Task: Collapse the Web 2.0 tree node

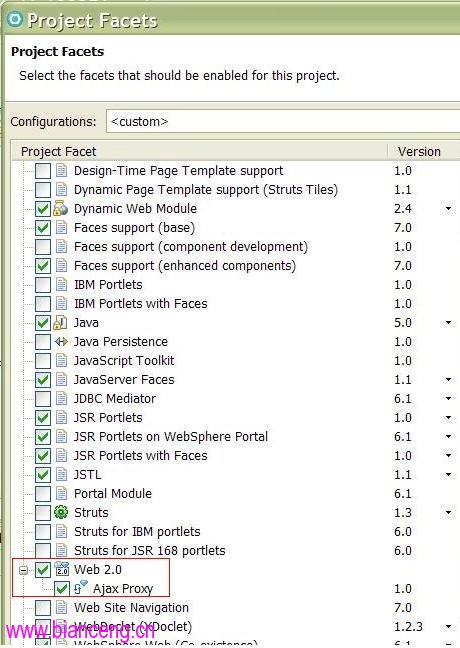Action: pos(24,570)
